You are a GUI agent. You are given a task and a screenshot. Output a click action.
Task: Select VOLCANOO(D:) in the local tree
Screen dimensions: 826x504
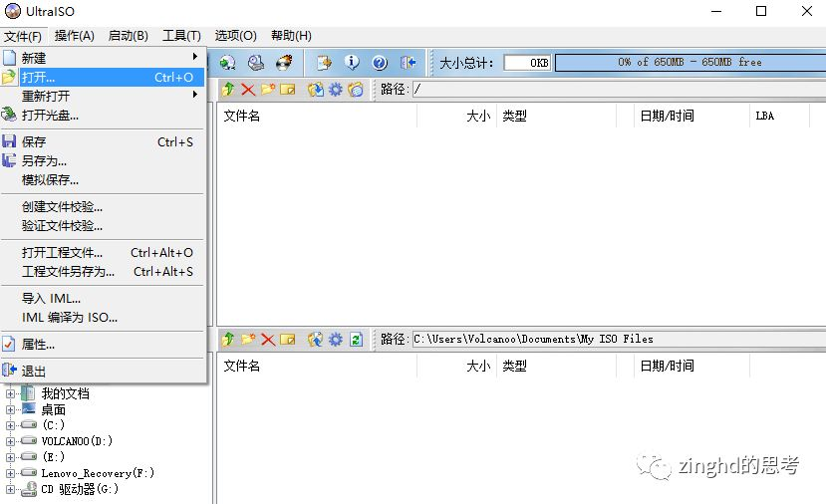(x=77, y=441)
